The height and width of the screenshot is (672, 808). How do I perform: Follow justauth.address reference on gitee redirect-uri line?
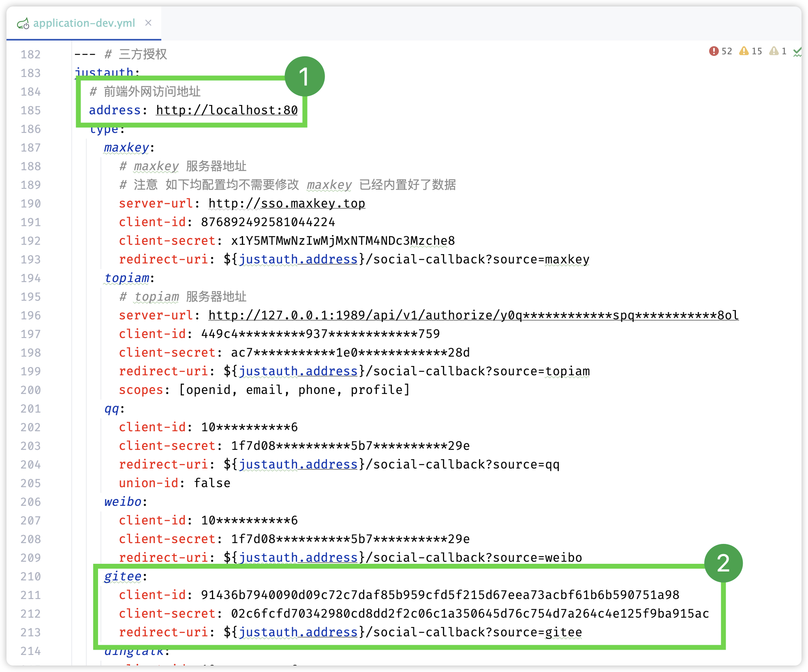[x=298, y=632]
